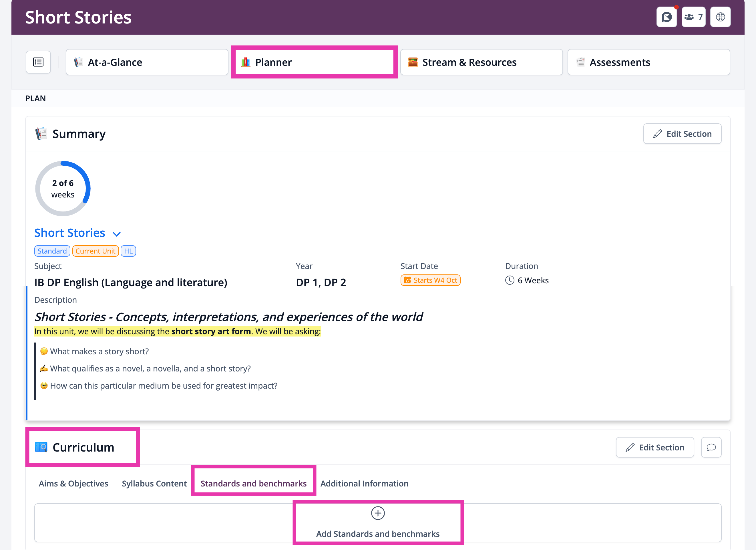Toggle the list menu icon beside At-a-Glance
Viewport: 756px width, 550px height.
[38, 62]
